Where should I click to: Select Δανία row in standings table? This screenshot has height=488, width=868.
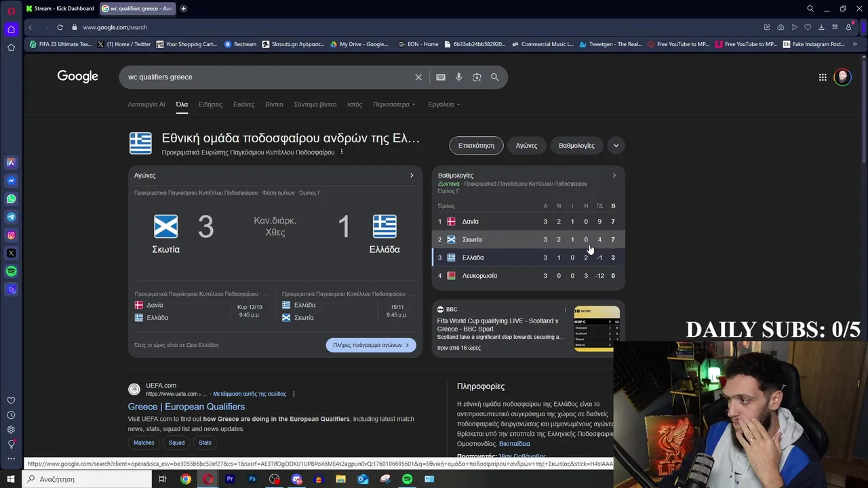(528, 222)
